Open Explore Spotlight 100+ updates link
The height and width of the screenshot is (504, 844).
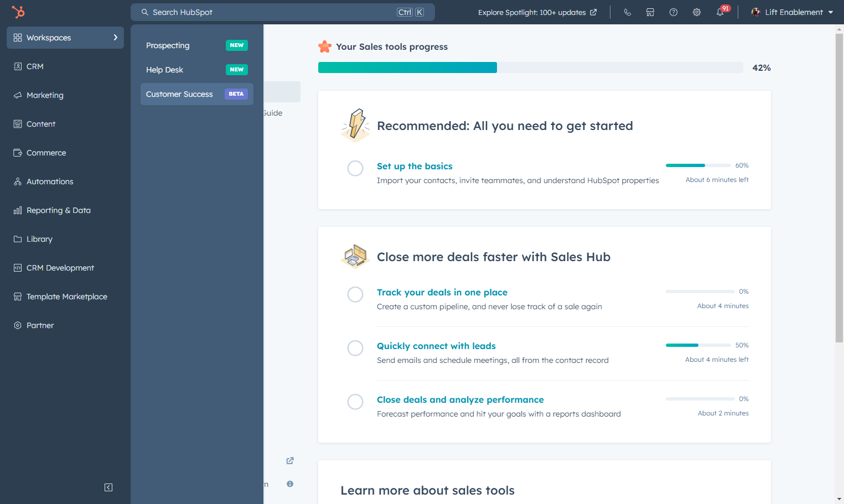(x=537, y=12)
